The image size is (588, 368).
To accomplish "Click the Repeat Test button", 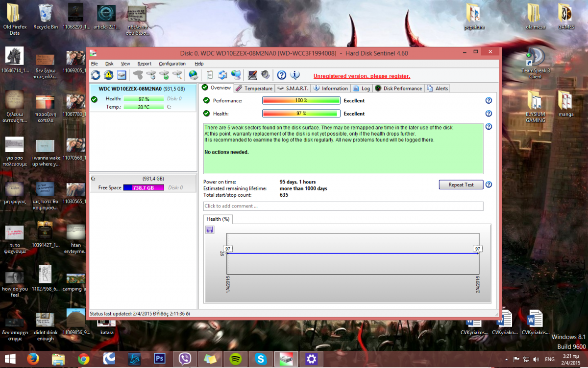I will [x=461, y=184].
